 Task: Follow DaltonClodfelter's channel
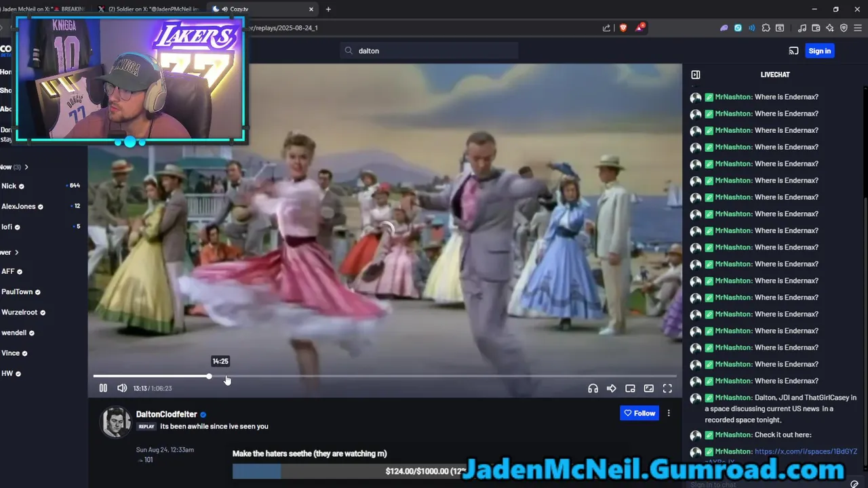[x=639, y=413]
